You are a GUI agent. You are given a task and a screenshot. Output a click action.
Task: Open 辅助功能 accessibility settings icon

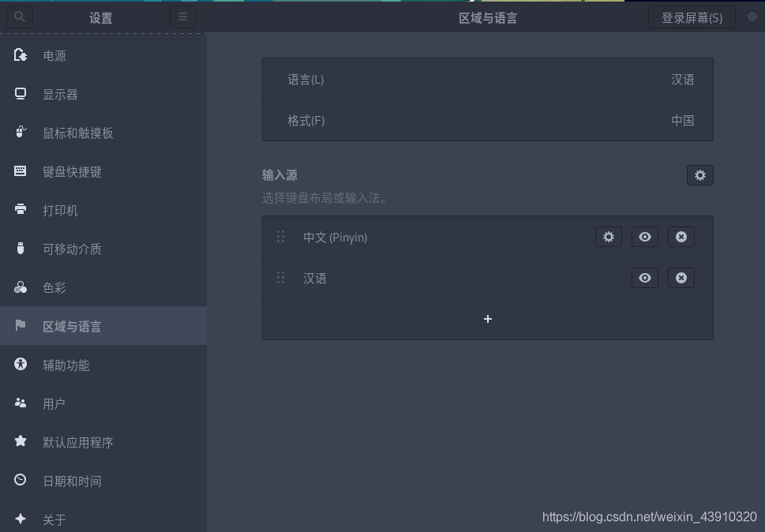coord(20,365)
